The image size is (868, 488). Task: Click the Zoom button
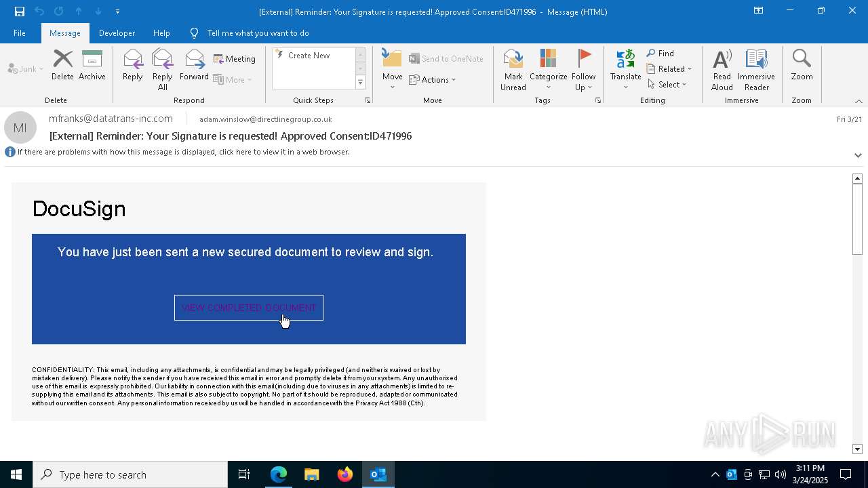point(802,65)
